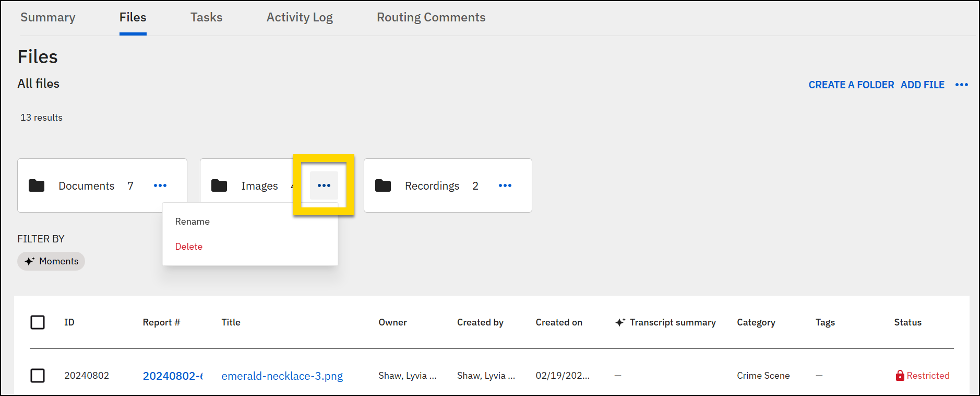980x396 pixels.
Task: Click the Restricted status label
Action: click(923, 376)
